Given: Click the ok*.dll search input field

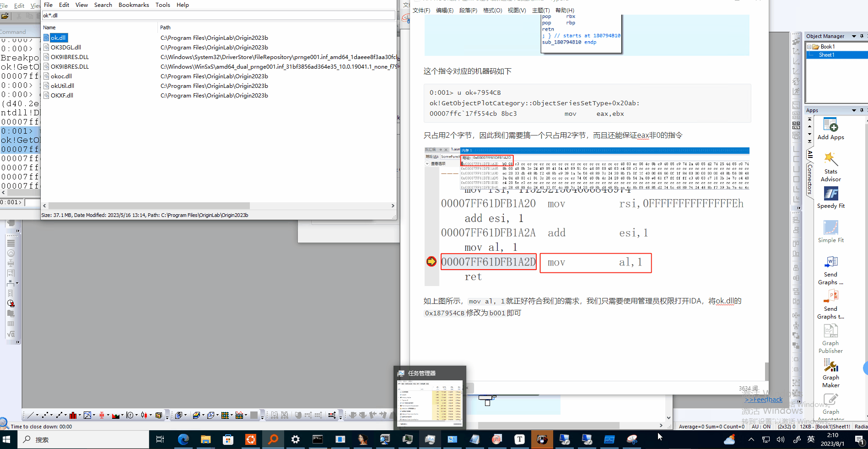Looking at the screenshot, I should 218,15.
